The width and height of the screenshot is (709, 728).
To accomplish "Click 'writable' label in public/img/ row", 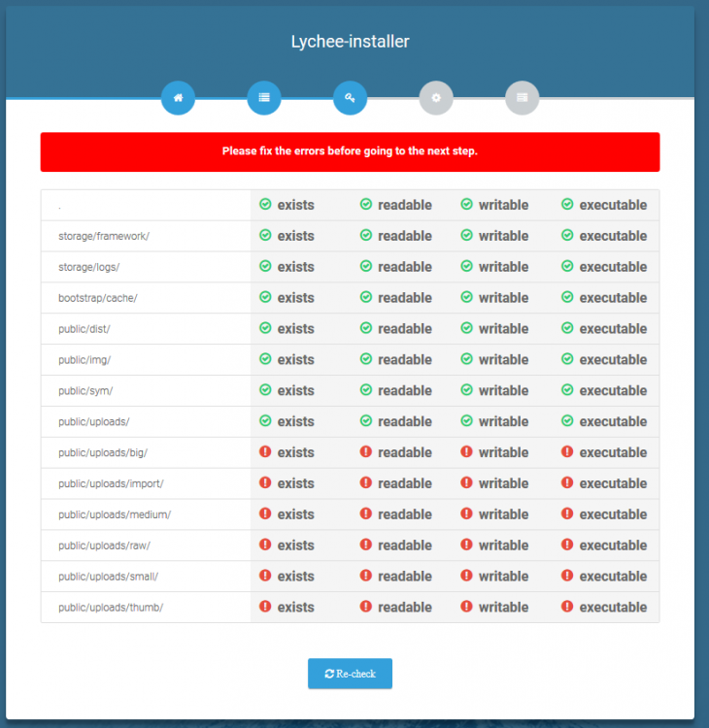I will pyautogui.click(x=504, y=360).
